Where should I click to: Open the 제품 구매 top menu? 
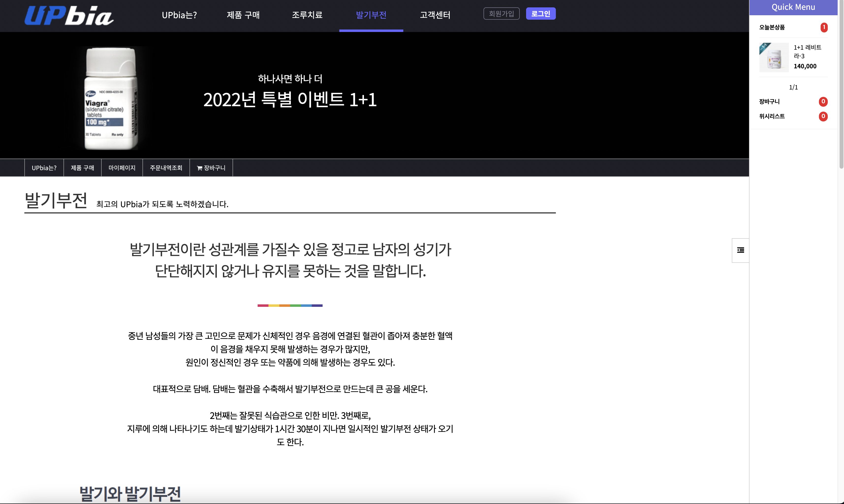coord(243,15)
